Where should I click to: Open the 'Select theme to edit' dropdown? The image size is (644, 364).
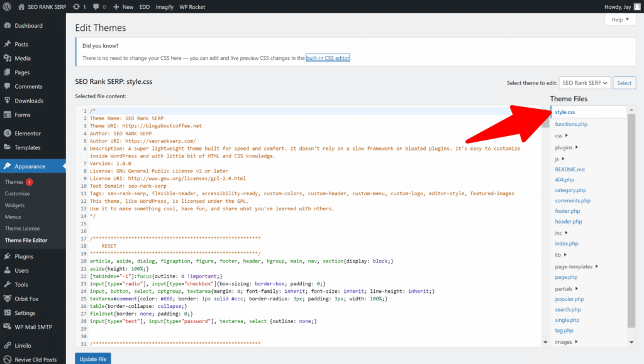click(x=585, y=82)
